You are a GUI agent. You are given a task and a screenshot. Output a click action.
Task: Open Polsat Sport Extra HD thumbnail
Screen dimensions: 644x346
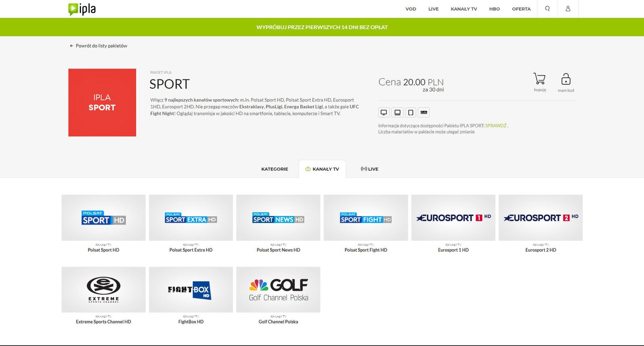coord(191,218)
